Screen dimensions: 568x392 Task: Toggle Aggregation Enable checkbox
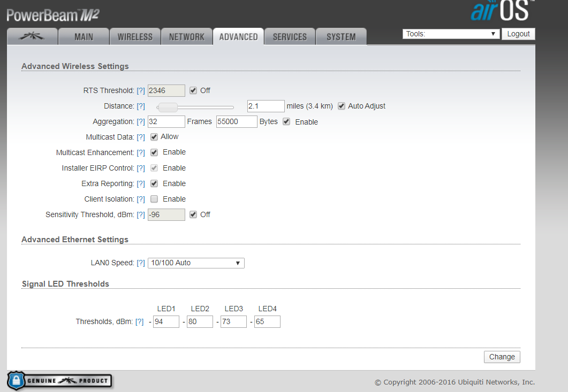(x=286, y=121)
